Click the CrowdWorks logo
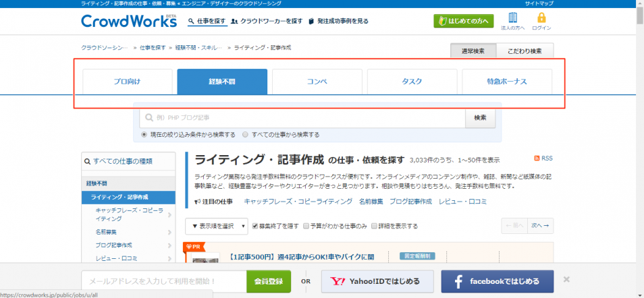The width and height of the screenshot is (644, 298). coord(129,21)
